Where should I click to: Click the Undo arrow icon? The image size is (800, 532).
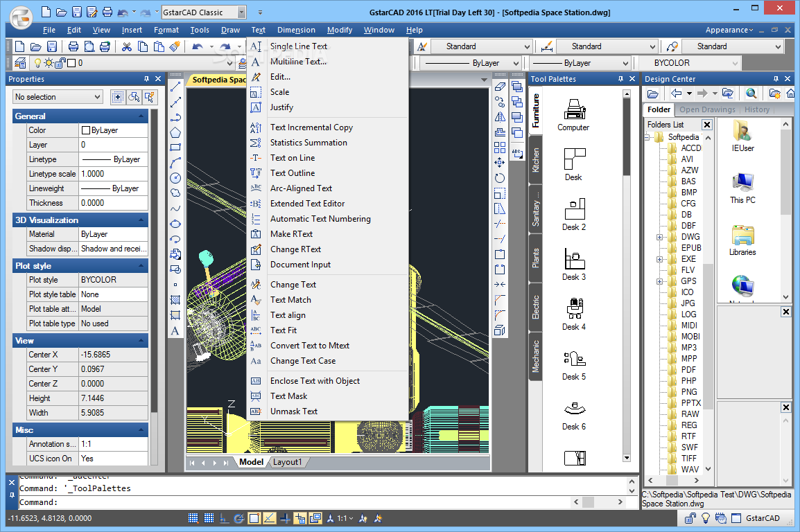(x=197, y=47)
